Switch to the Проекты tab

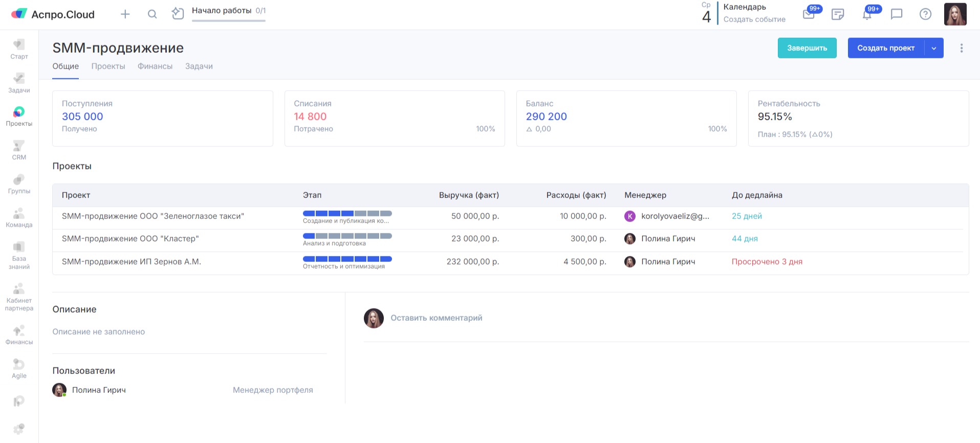coord(108,67)
